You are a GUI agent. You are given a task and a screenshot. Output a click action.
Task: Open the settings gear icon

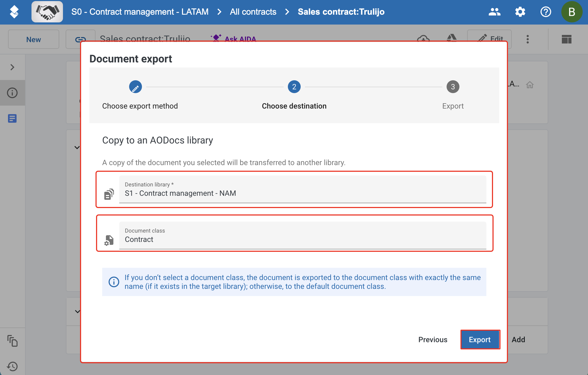point(520,12)
